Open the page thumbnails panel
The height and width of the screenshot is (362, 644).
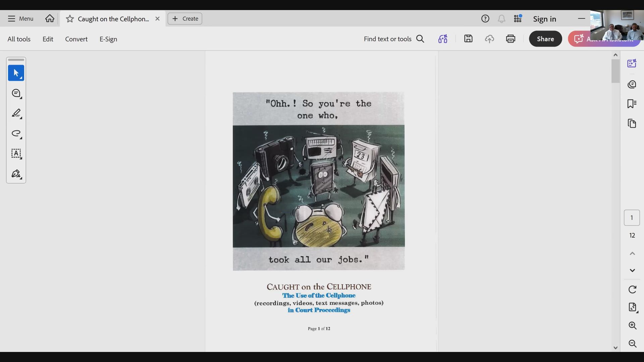click(632, 124)
